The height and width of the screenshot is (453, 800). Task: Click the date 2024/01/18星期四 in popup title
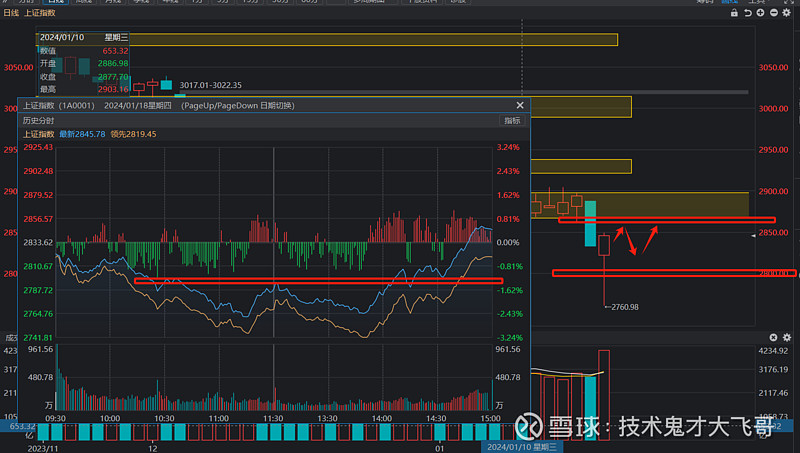click(137, 106)
